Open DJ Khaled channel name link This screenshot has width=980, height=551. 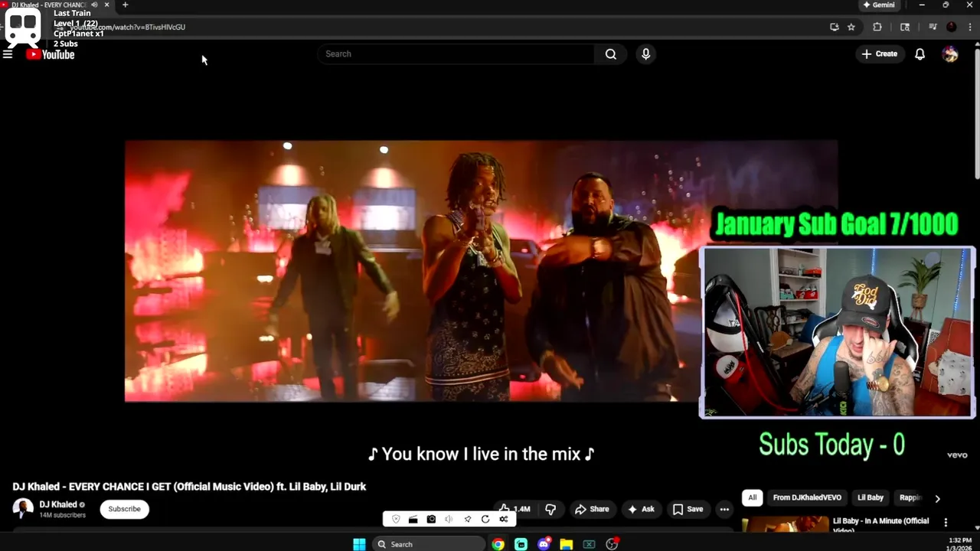pos(58,504)
